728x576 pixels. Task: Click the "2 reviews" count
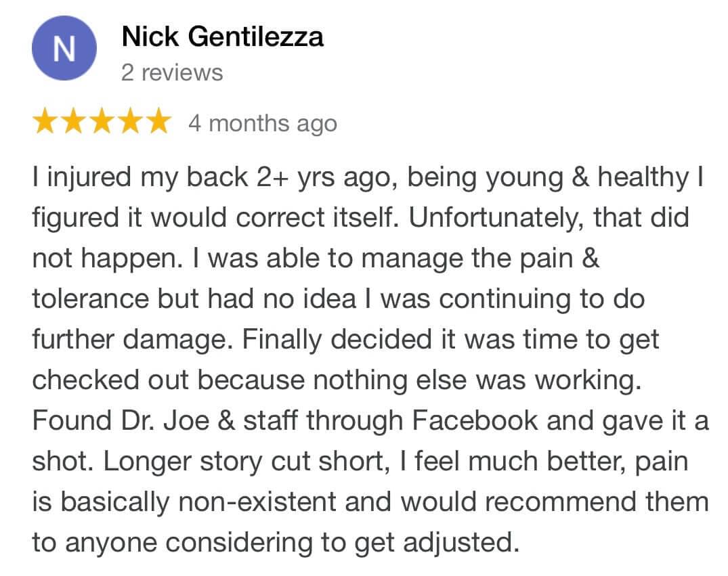coord(172,72)
